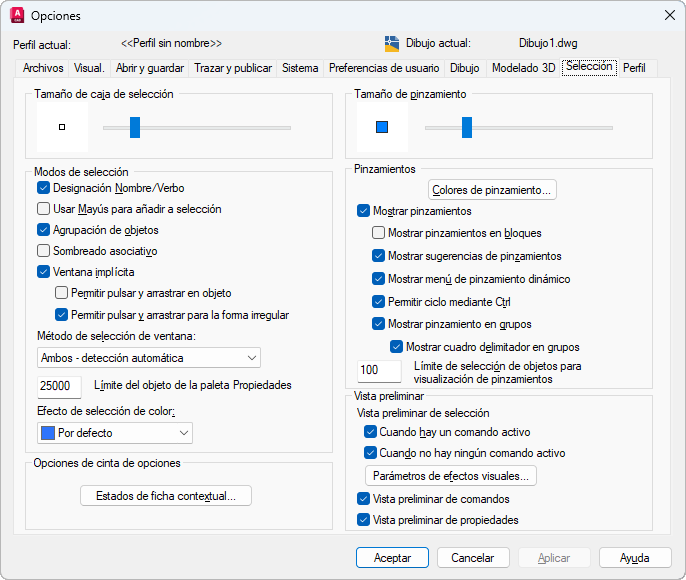Toggle Sombreado asociativo checkbox
Viewport: 686px width, 580px height.
pos(44,251)
